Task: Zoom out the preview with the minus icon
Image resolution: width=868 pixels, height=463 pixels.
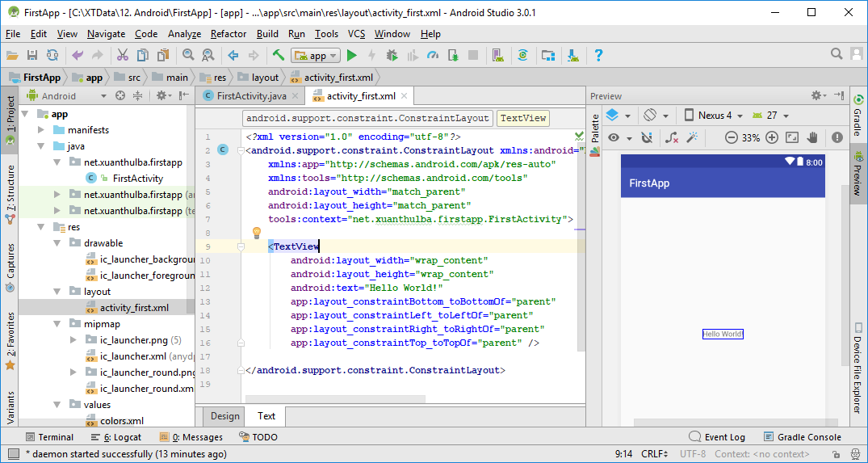Action: 732,138
